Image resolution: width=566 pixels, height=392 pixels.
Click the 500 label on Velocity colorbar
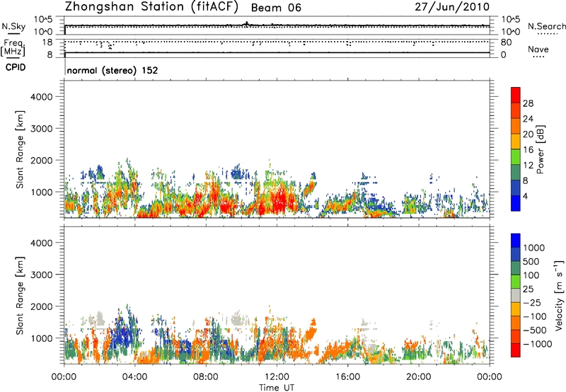point(531,262)
